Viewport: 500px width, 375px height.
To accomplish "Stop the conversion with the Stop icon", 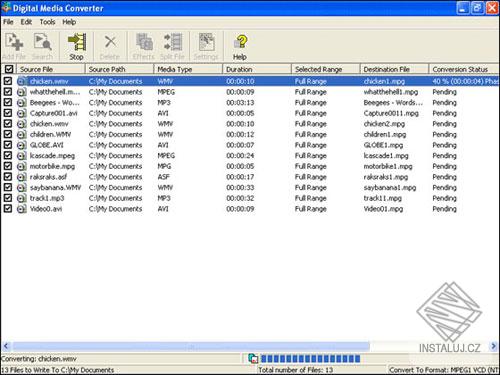I will [77, 42].
